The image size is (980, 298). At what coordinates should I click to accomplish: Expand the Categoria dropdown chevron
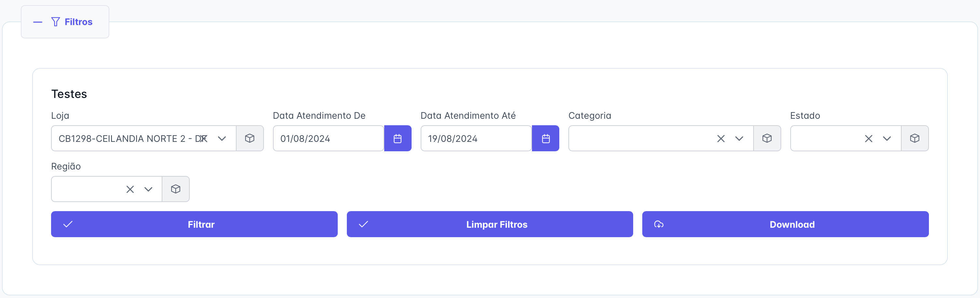coord(739,139)
